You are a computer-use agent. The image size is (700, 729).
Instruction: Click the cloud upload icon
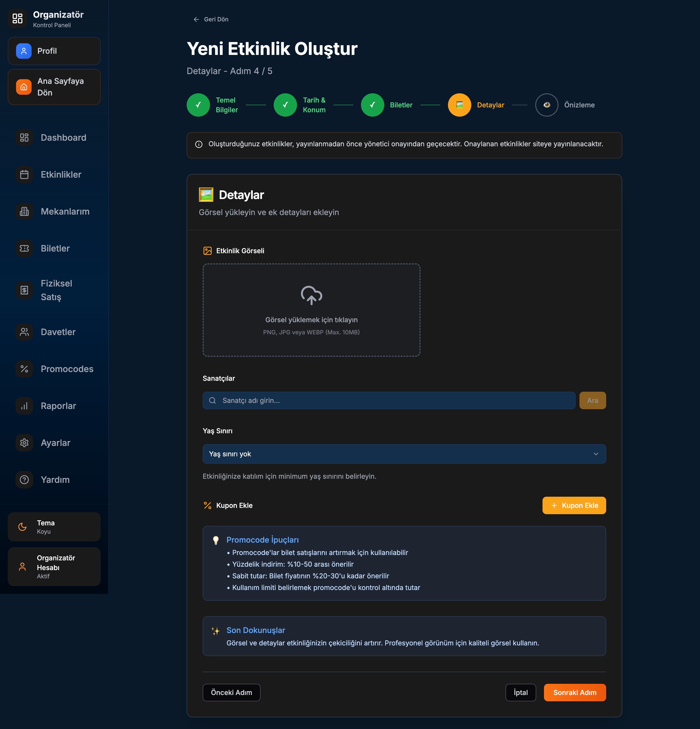pyautogui.click(x=311, y=295)
